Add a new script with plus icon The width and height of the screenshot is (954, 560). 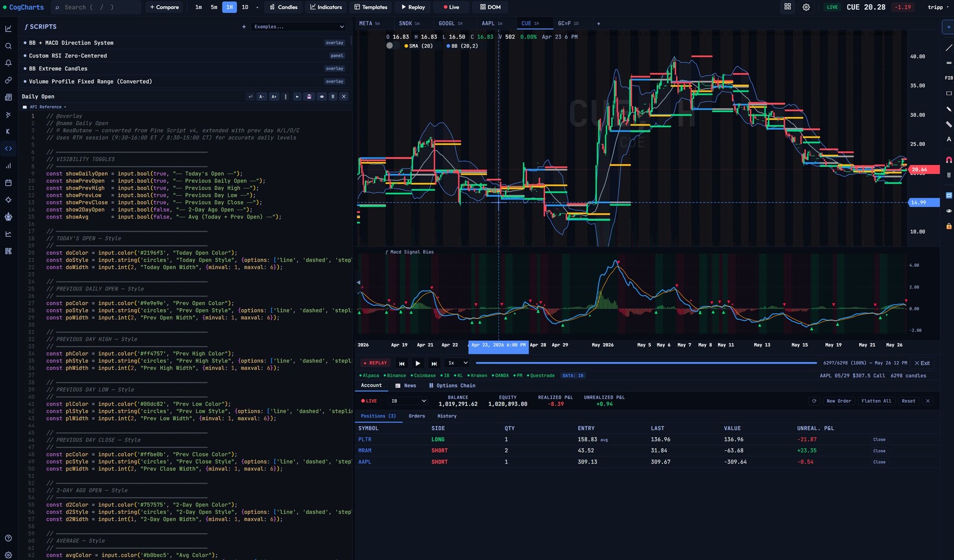(x=244, y=27)
